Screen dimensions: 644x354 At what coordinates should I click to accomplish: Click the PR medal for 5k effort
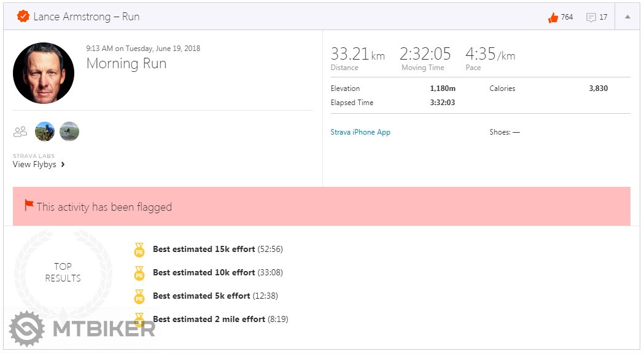[x=139, y=296]
